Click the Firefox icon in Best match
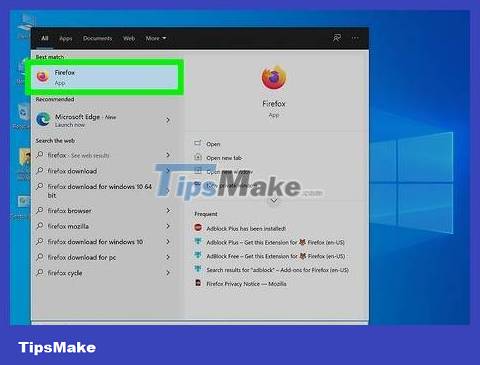This screenshot has width=480, height=365. (43, 77)
